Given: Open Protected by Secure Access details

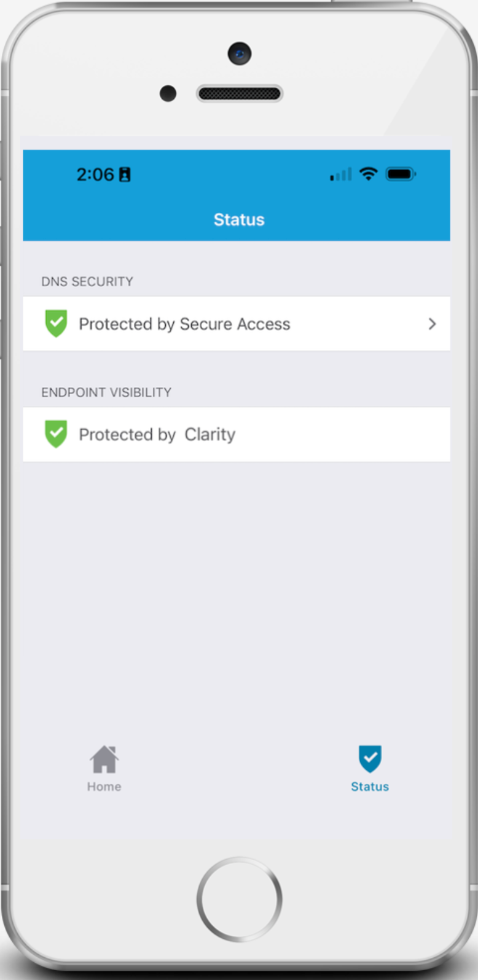Looking at the screenshot, I should coord(237,324).
